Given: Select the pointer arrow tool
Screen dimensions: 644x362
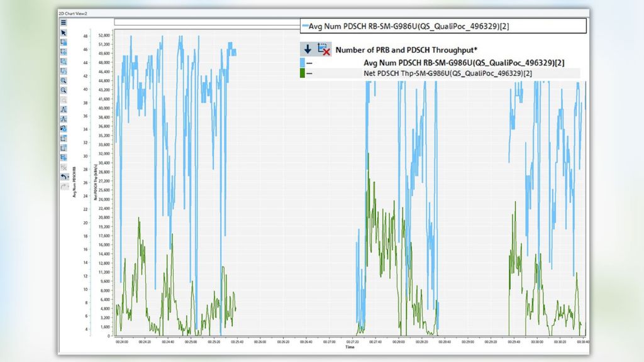Looking at the screenshot, I should [64, 33].
